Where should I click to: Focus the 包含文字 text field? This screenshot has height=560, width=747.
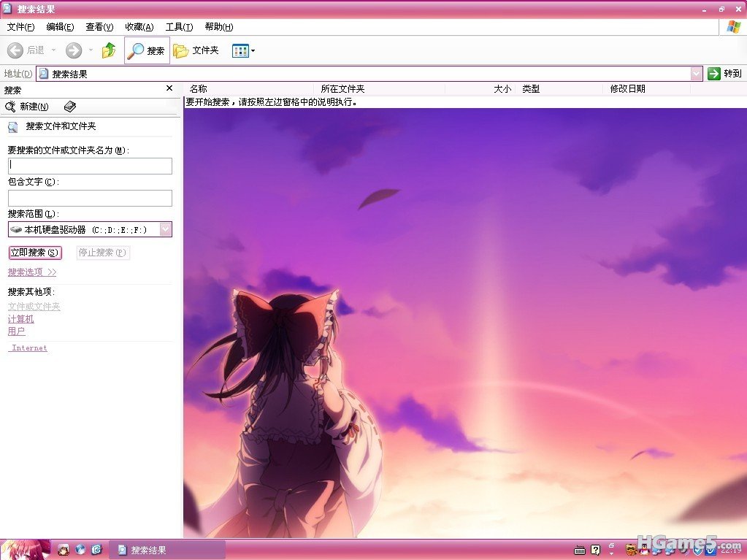90,198
